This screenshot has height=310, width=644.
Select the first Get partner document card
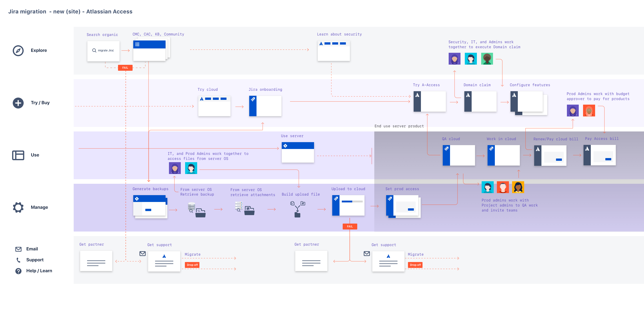(x=96, y=261)
